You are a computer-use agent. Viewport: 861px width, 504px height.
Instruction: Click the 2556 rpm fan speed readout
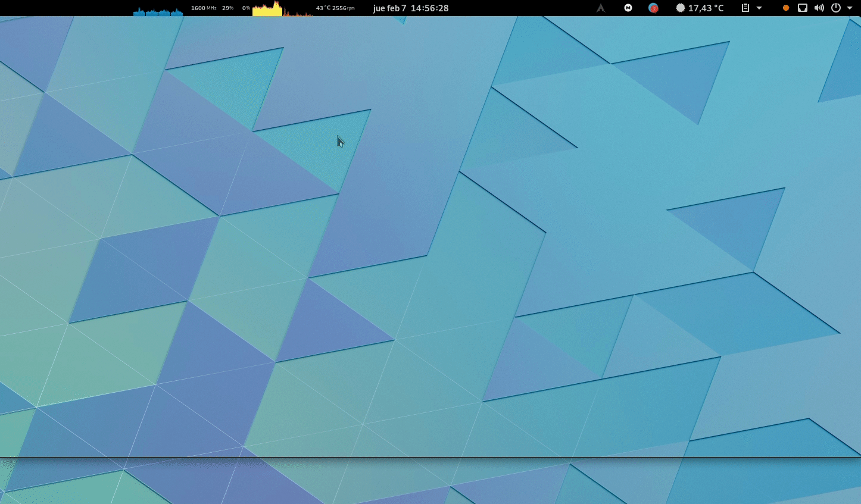pos(344,8)
